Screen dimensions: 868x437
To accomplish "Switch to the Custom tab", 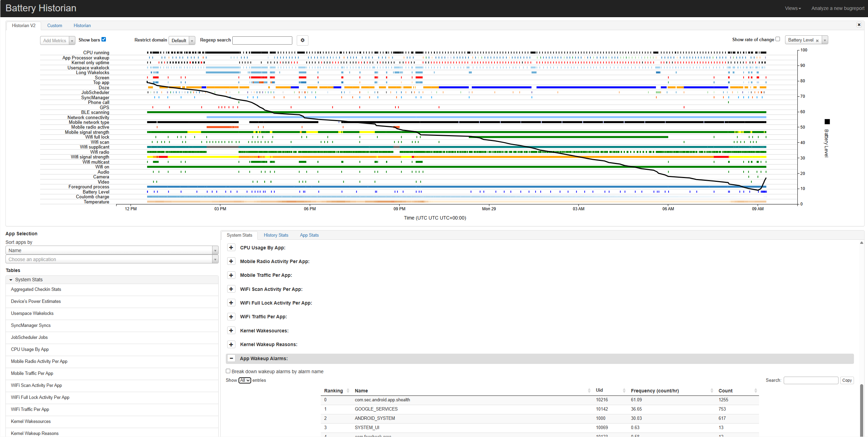I will (55, 25).
